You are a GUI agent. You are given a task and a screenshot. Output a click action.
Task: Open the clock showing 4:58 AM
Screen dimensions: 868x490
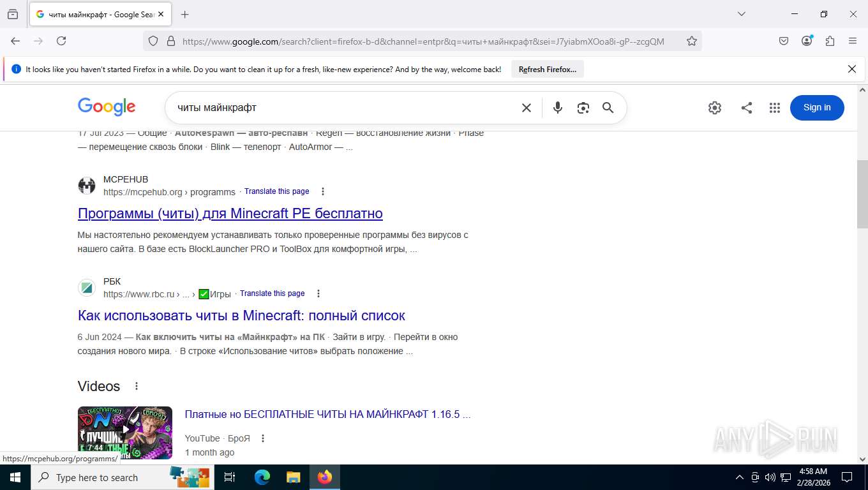(x=812, y=477)
